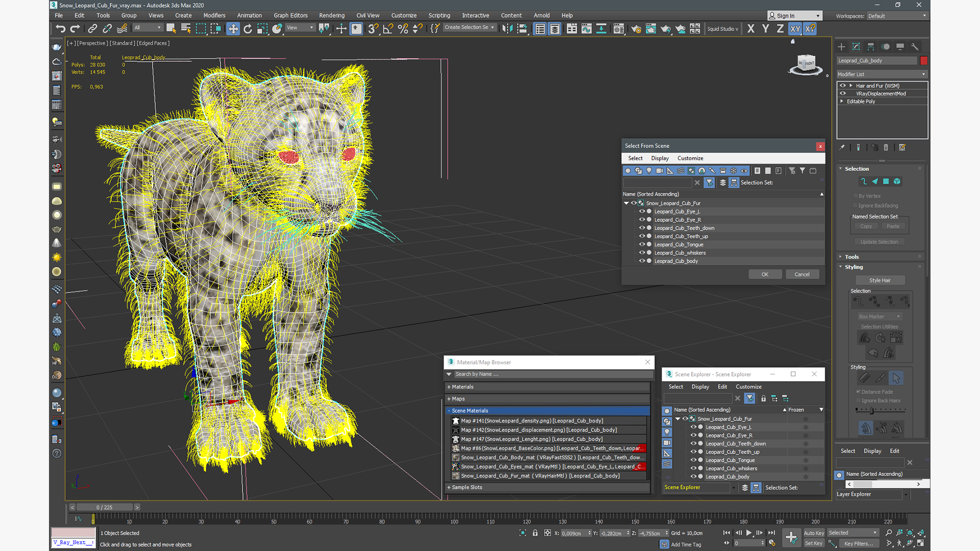This screenshot has height=551, width=980.
Task: Activate the Select and Rotate tool
Action: coord(248,29)
